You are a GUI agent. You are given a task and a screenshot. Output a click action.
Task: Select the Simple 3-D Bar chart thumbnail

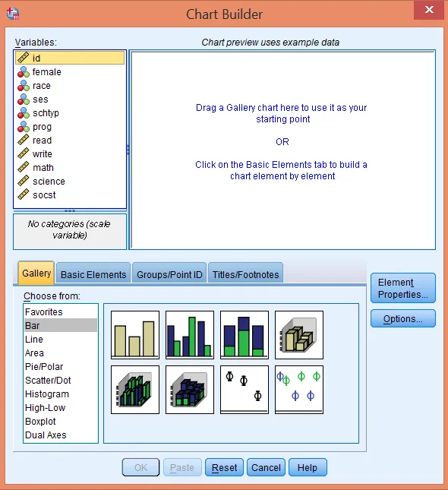click(299, 335)
